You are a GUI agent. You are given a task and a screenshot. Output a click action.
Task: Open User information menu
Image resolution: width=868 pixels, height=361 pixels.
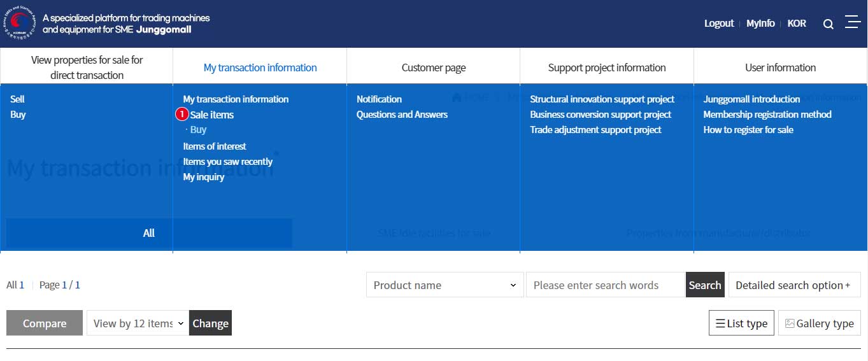(x=780, y=67)
